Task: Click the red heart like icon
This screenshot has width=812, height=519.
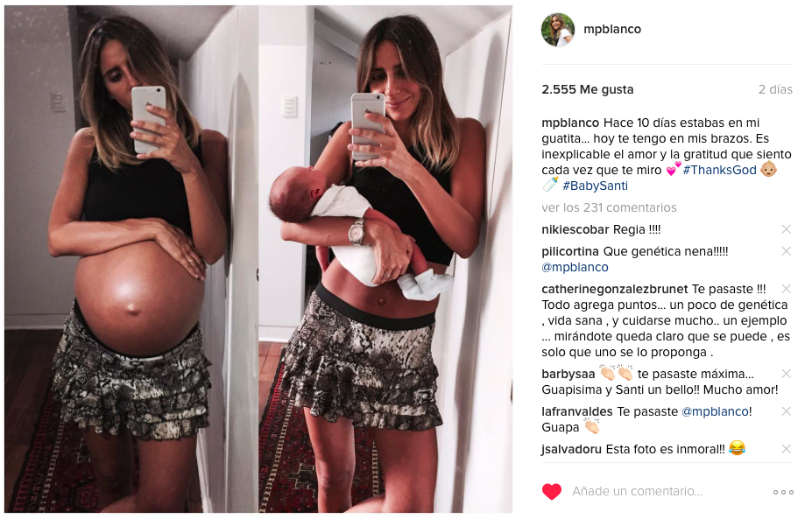Action: (552, 491)
